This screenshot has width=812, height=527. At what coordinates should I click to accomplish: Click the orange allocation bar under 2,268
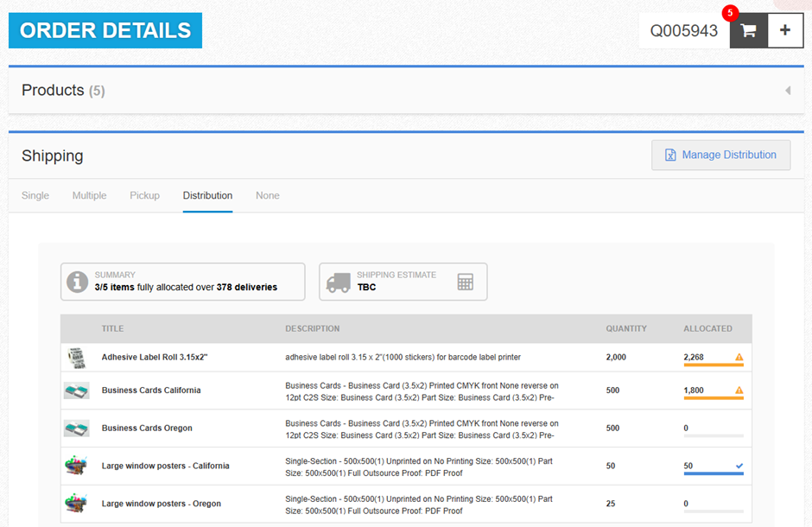[x=714, y=365]
